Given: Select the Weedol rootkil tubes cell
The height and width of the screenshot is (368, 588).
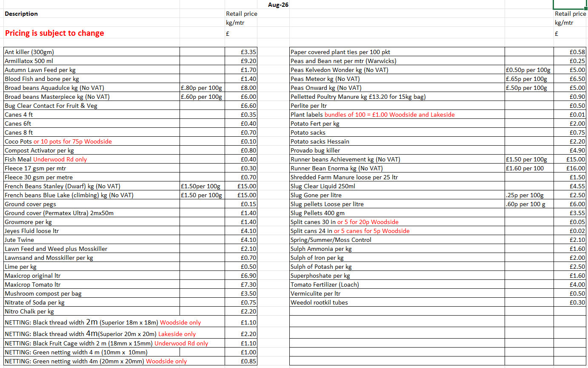Looking at the screenshot, I should tap(397, 302).
